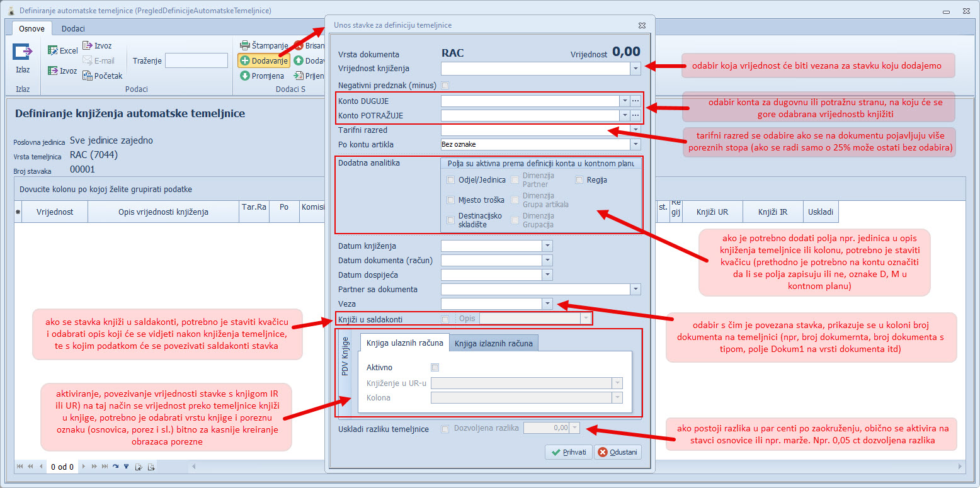
Task: Click the Traženje search field
Action: pyautogui.click(x=196, y=60)
